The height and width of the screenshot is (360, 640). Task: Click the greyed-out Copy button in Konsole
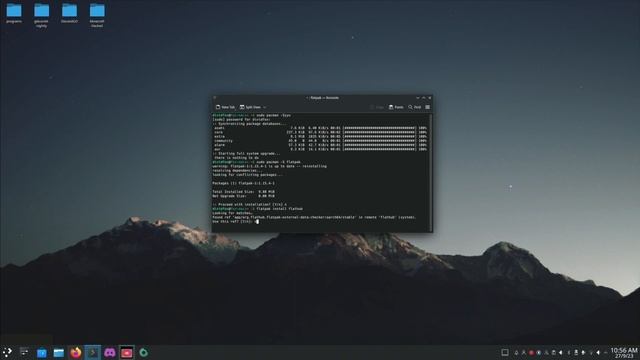pos(377,107)
